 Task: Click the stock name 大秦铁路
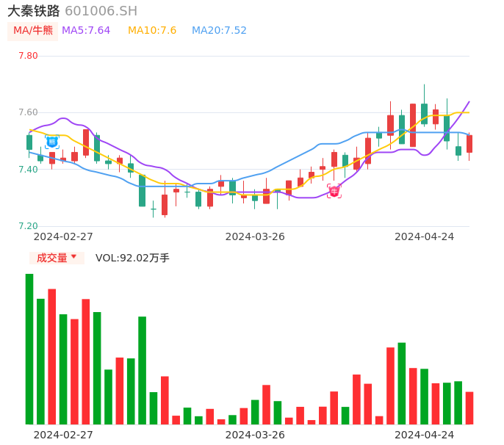(34, 11)
